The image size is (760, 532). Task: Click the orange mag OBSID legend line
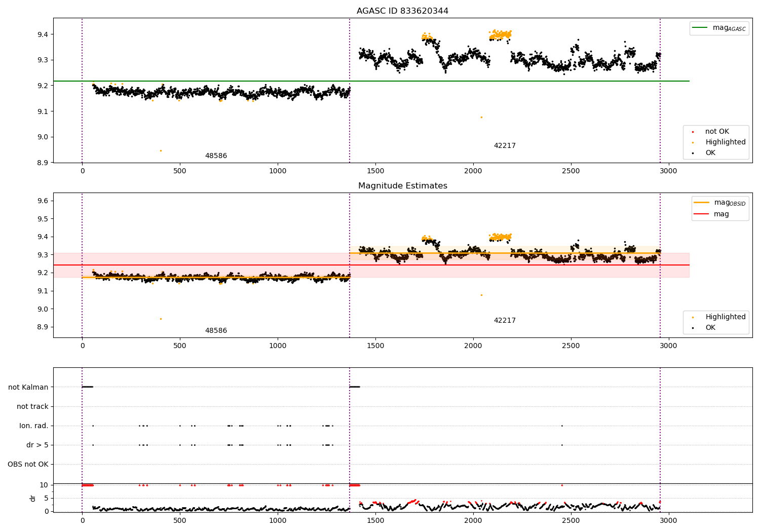[702, 202]
